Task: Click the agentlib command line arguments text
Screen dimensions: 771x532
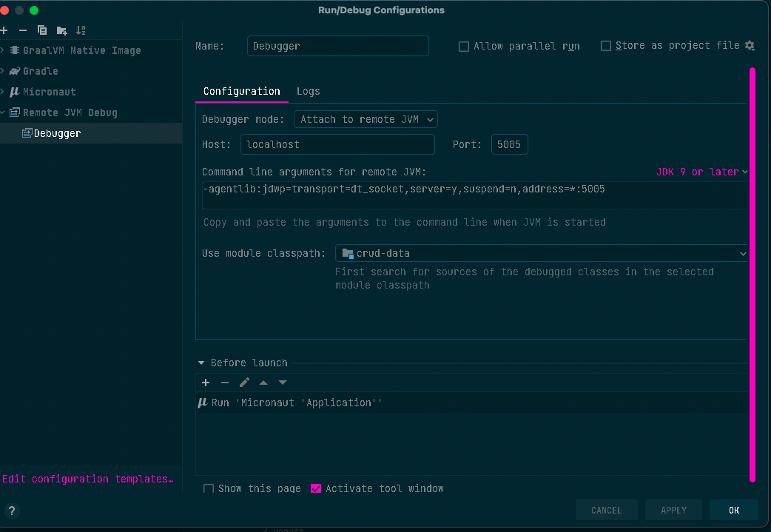Action: [x=404, y=189]
